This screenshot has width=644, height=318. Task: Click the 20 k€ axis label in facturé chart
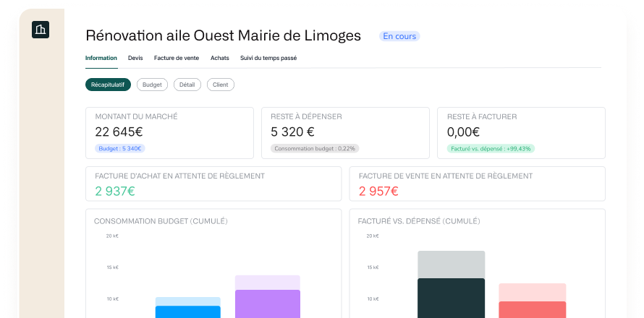tap(373, 236)
